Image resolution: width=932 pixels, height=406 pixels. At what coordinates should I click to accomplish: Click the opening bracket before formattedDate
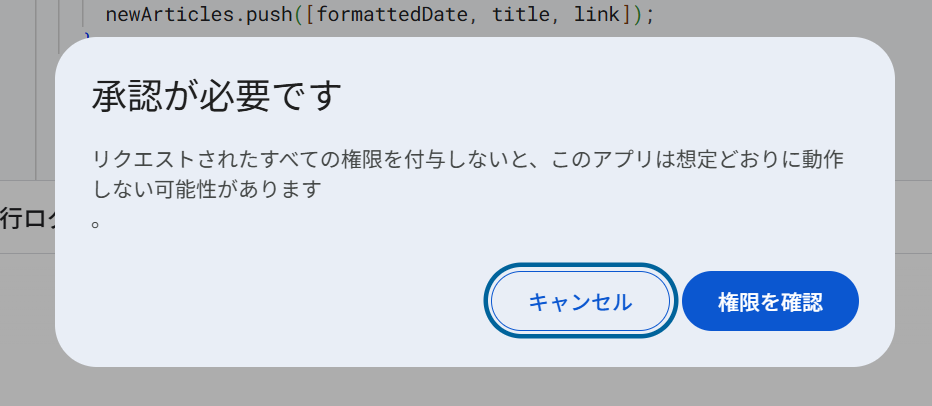point(310,15)
